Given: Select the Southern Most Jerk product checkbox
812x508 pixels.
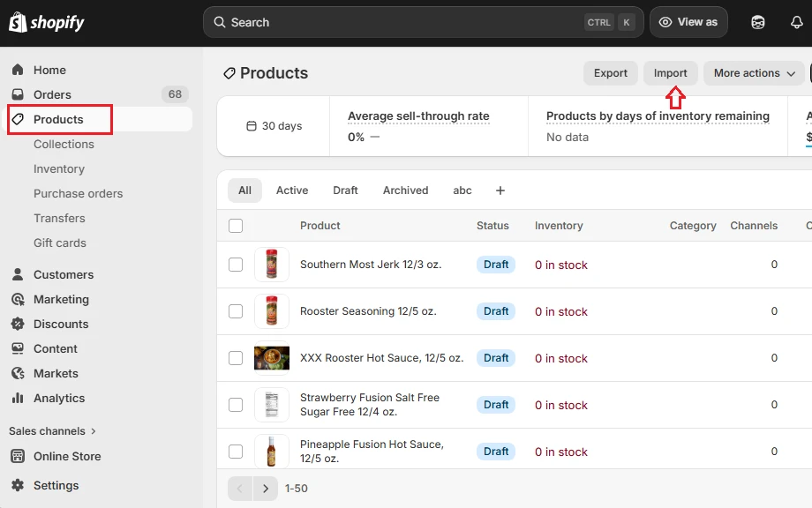Looking at the screenshot, I should [236, 264].
